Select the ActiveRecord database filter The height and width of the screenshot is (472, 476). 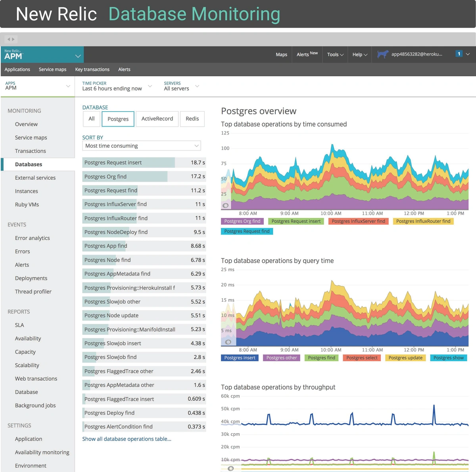157,119
